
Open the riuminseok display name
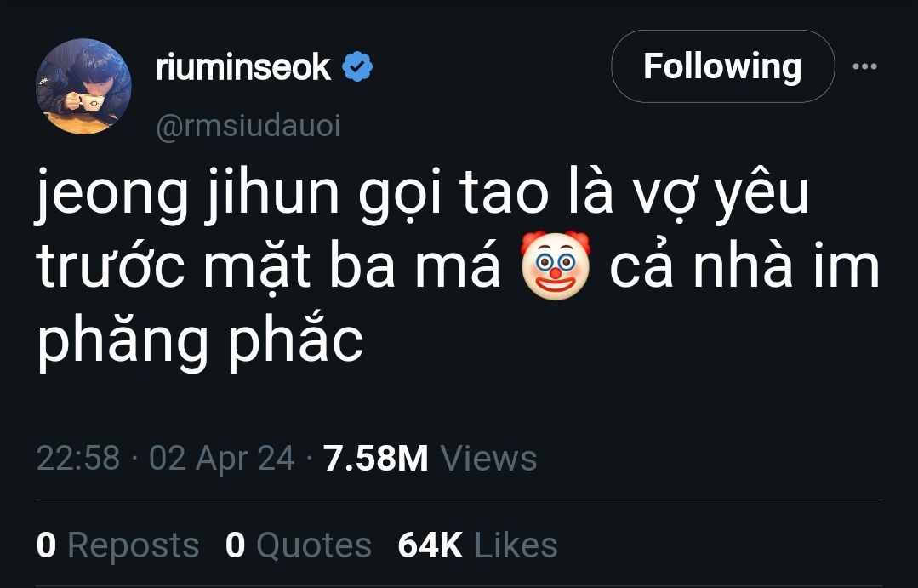click(243, 66)
